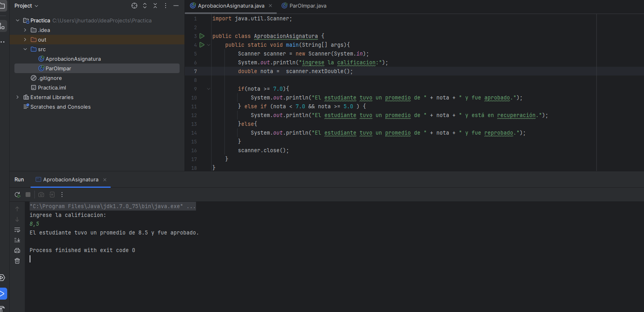Expand the out folder

(x=25, y=40)
